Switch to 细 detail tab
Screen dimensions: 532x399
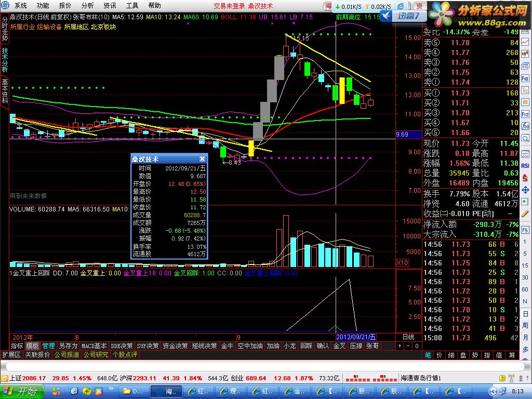(451, 355)
